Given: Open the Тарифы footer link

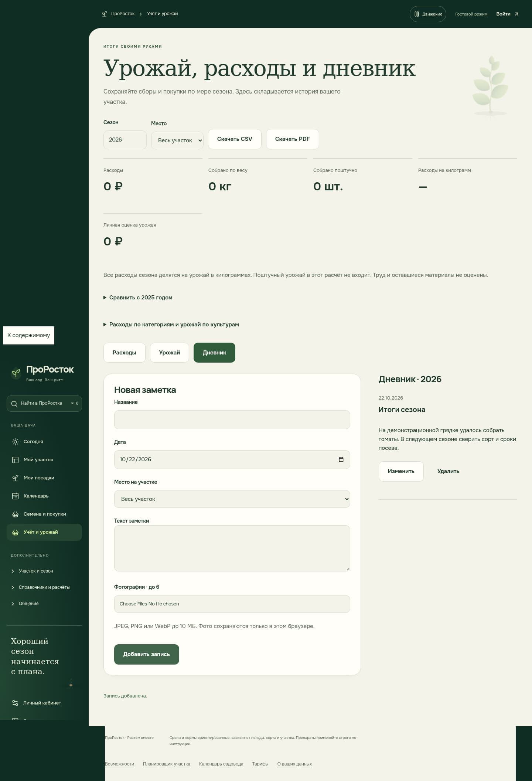Looking at the screenshot, I should coord(260,764).
